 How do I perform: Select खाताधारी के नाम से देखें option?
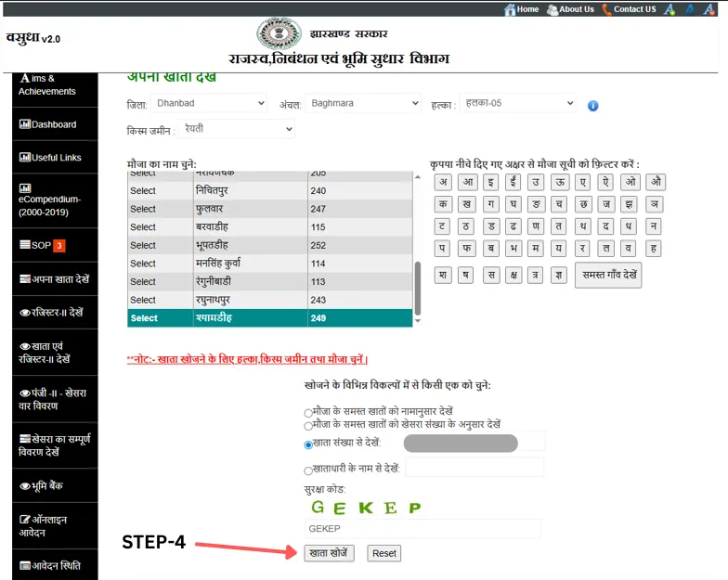308,470
